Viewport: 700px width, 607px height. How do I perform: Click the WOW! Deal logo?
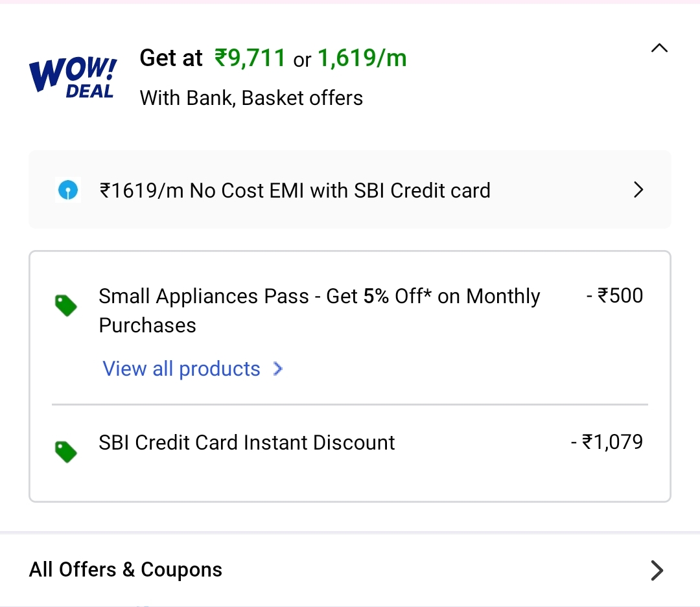(x=73, y=76)
